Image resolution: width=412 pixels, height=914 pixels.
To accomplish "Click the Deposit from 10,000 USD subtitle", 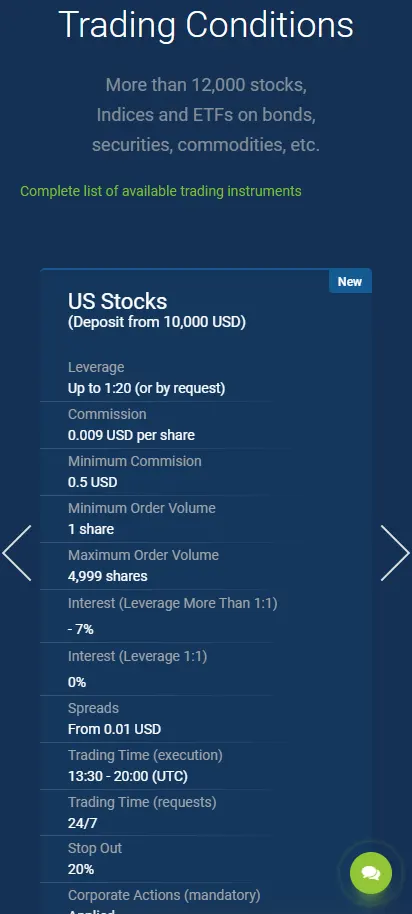I will [157, 322].
